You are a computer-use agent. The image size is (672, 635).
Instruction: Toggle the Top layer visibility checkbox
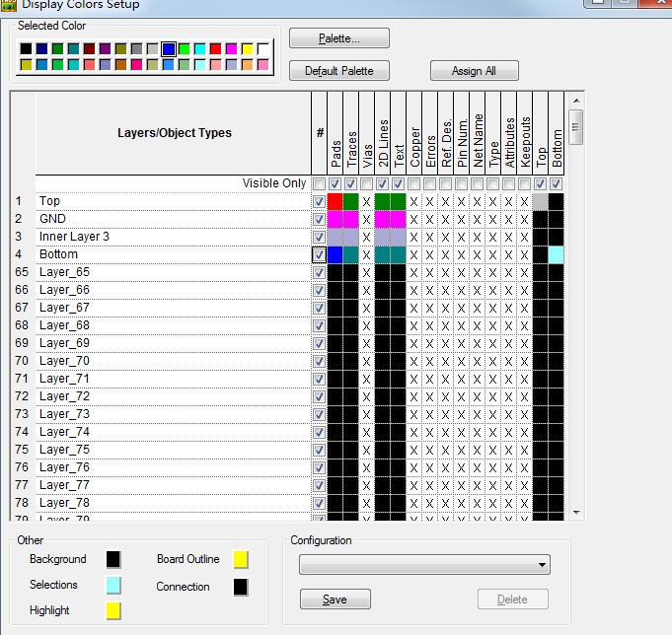click(319, 202)
